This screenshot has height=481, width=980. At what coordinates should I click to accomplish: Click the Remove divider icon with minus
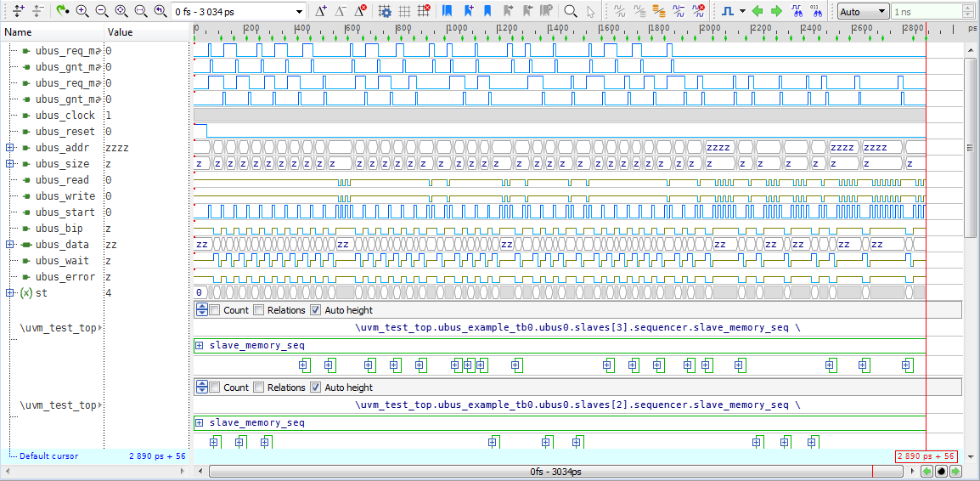pyautogui.click(x=38, y=11)
